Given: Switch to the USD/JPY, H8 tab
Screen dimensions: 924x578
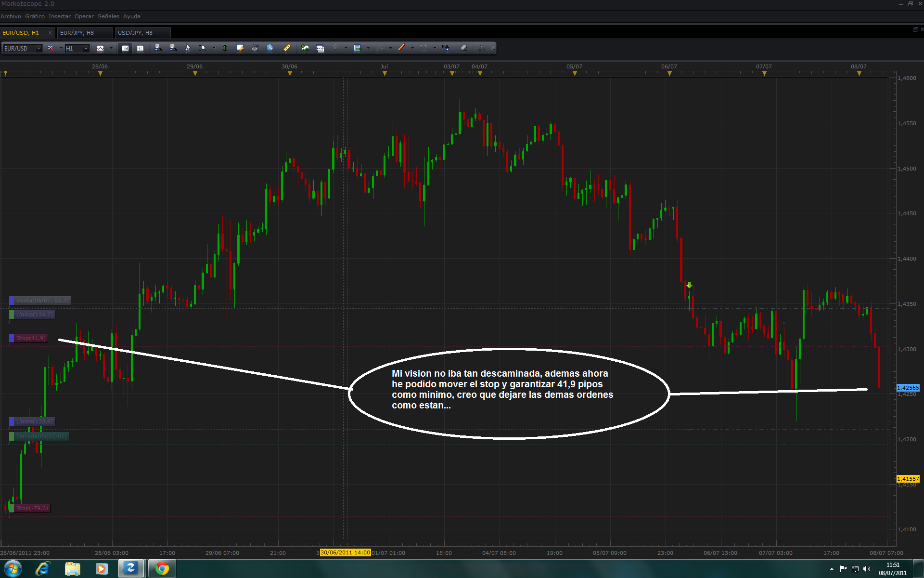Looking at the screenshot, I should coord(135,33).
